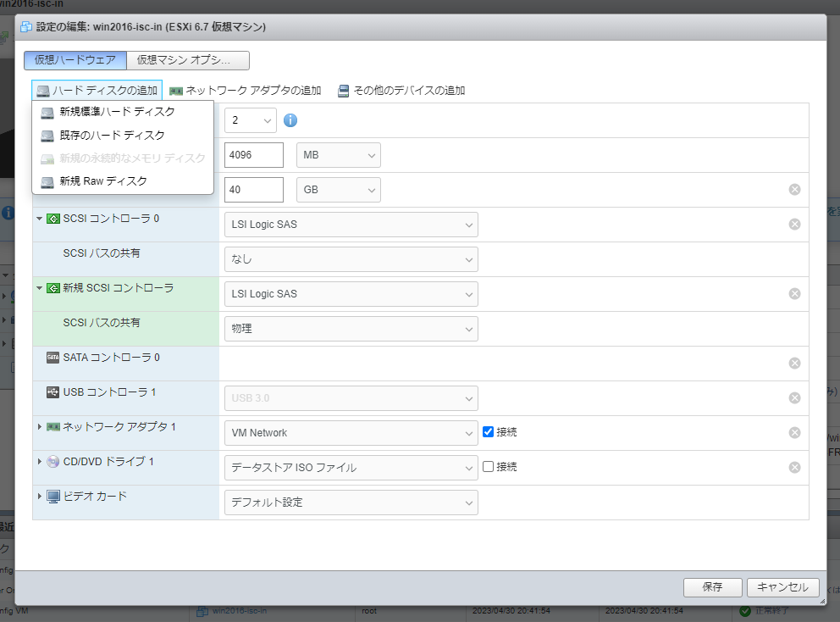This screenshot has width=840, height=622.
Task: Click the キャンセル button
Action: pyautogui.click(x=782, y=587)
